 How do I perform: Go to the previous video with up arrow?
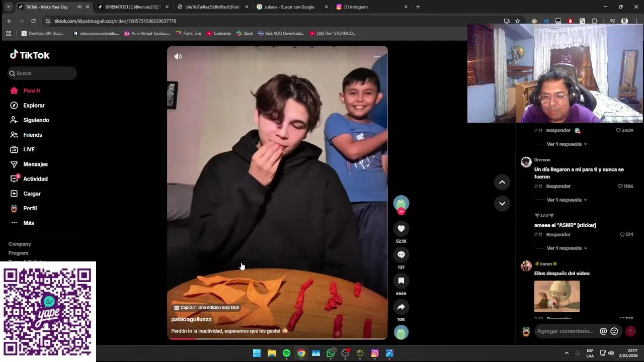click(x=502, y=182)
